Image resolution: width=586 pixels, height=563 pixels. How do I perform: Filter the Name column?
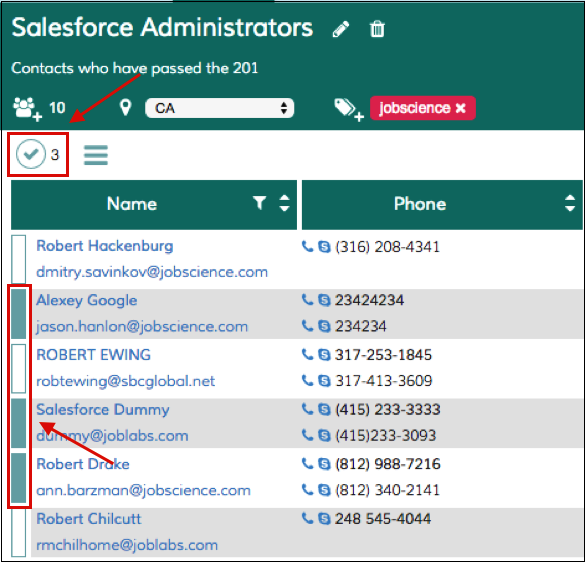(259, 203)
